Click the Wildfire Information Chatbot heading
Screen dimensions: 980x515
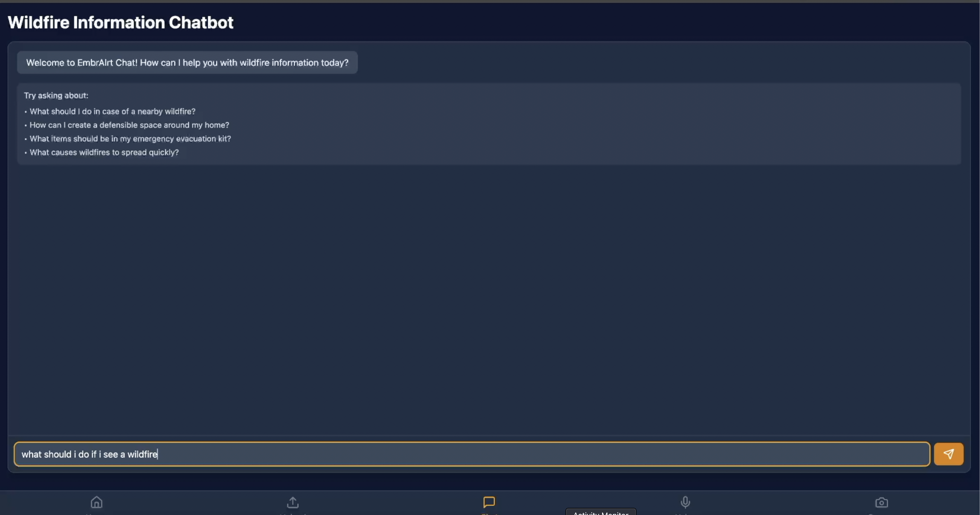(120, 22)
